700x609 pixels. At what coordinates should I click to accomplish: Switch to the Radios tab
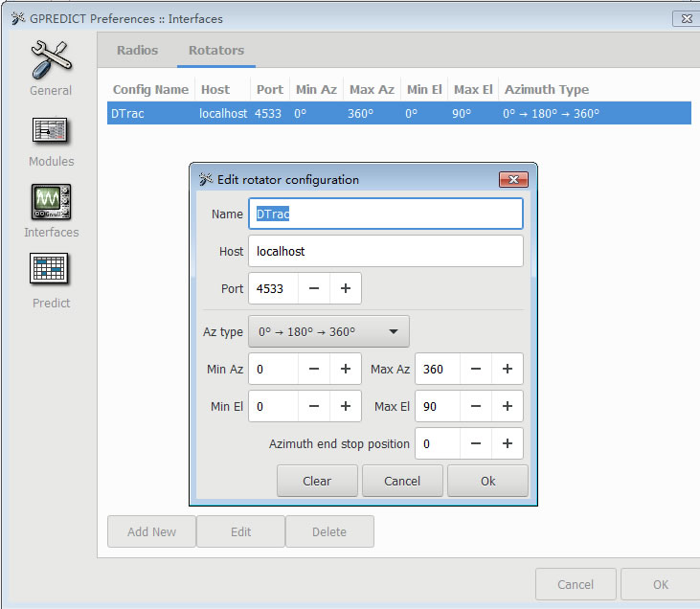[x=137, y=50]
